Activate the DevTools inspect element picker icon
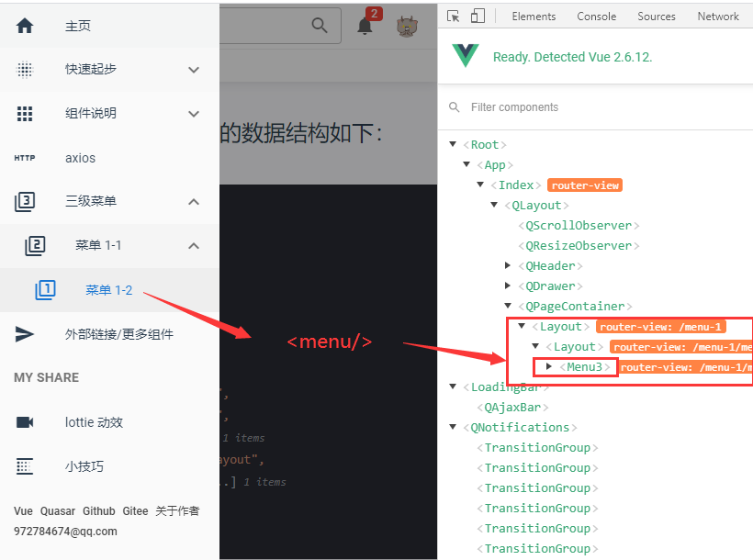 (454, 17)
